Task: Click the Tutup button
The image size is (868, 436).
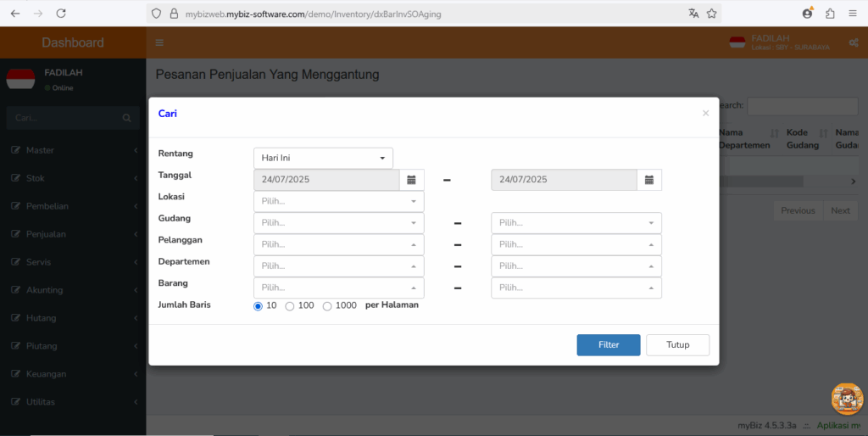Action: (677, 344)
